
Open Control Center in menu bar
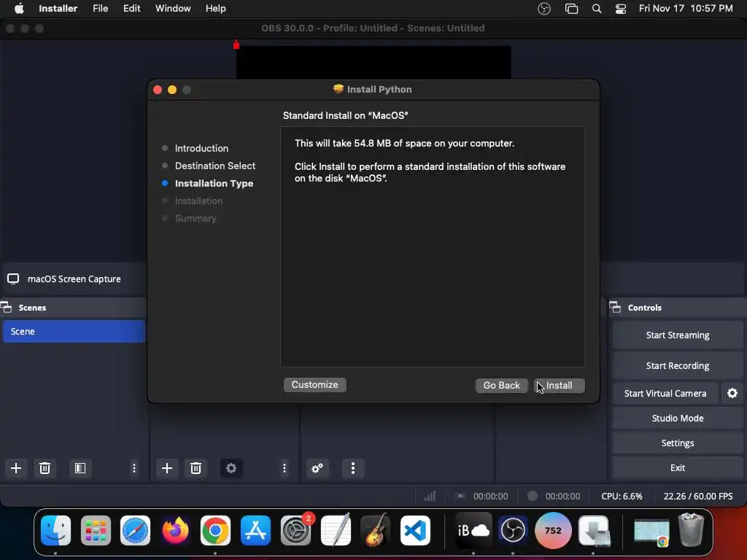(x=621, y=9)
